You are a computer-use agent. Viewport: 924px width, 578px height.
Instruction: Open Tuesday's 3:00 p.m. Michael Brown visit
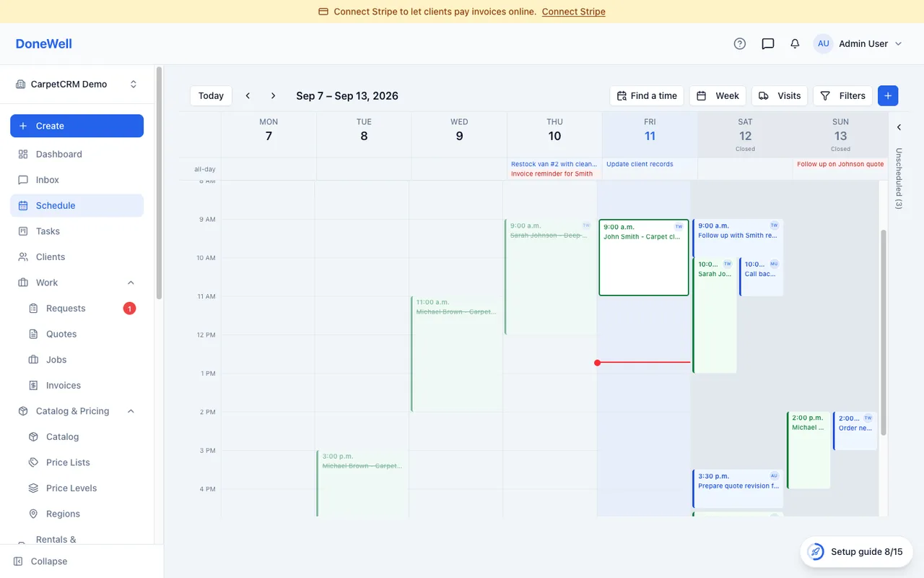pyautogui.click(x=362, y=483)
